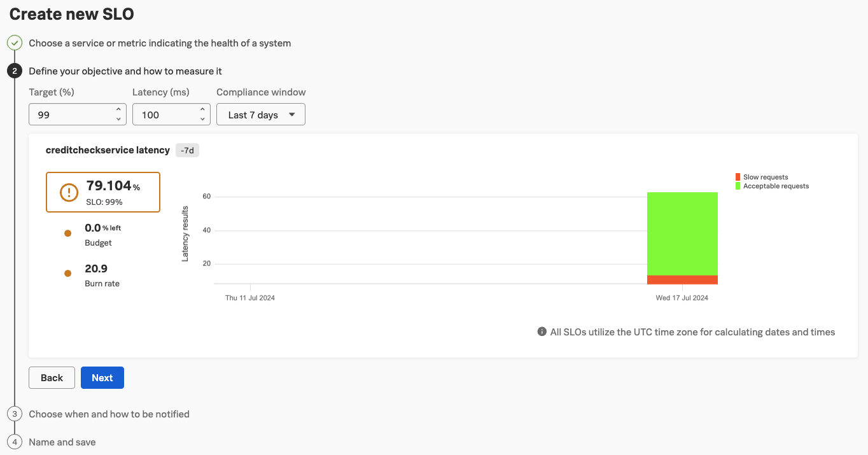Click the red Slow requests legend swatch
This screenshot has width=868, height=455.
pyautogui.click(x=738, y=177)
